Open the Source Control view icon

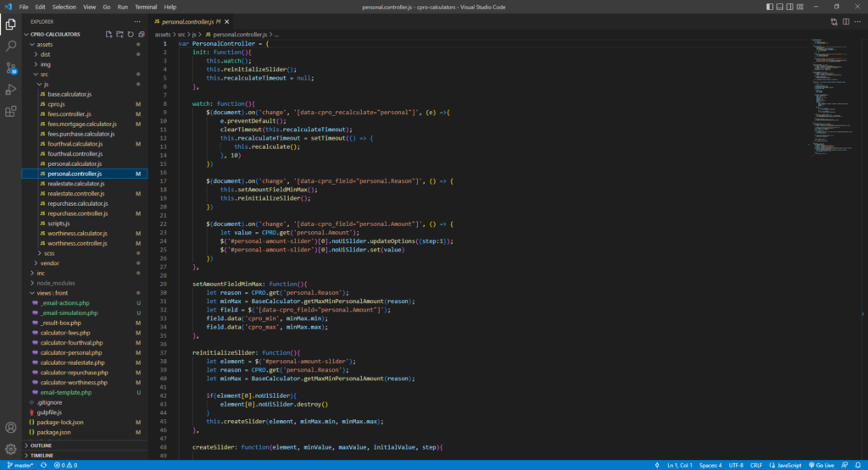[x=10, y=68]
